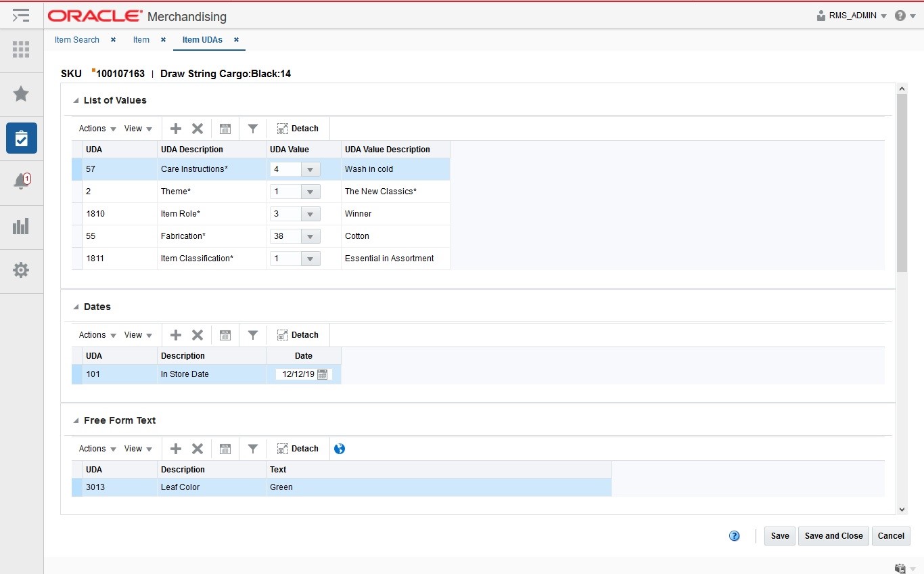Screen dimensions: 924x578
Task: Open Item Classification UDA value dropdown
Action: coord(310,259)
